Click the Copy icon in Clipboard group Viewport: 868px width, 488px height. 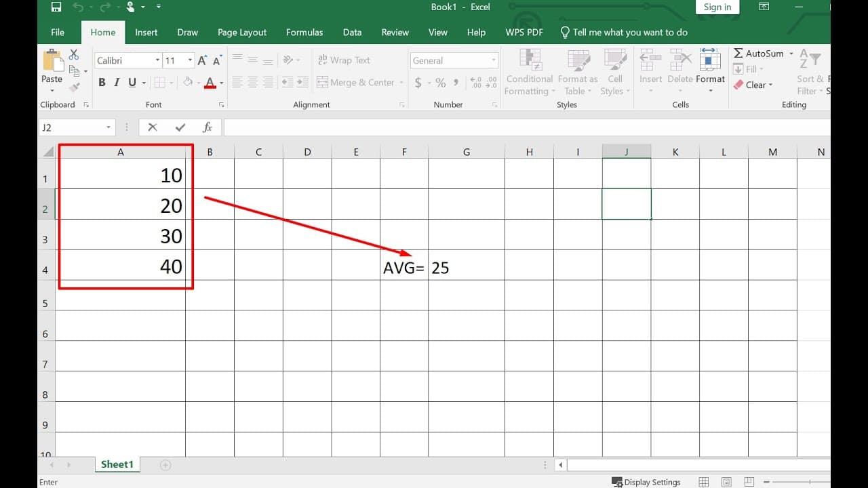[74, 70]
